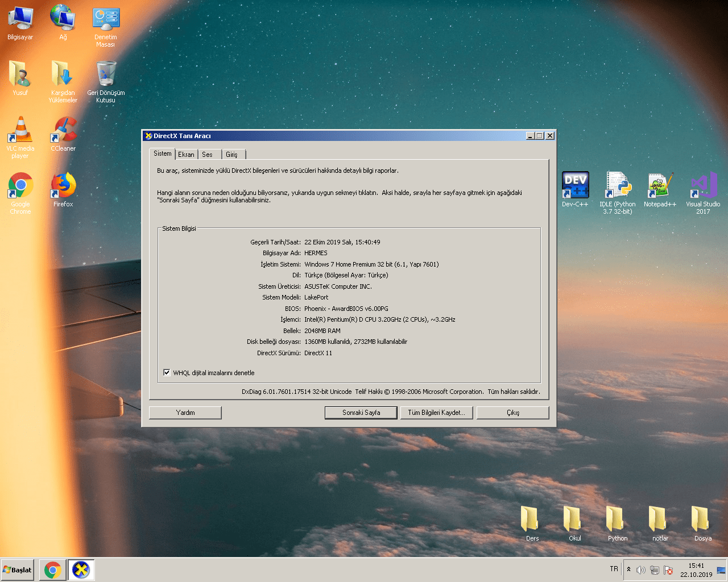Close the DirectX Tanı Aracı window

tap(550, 136)
